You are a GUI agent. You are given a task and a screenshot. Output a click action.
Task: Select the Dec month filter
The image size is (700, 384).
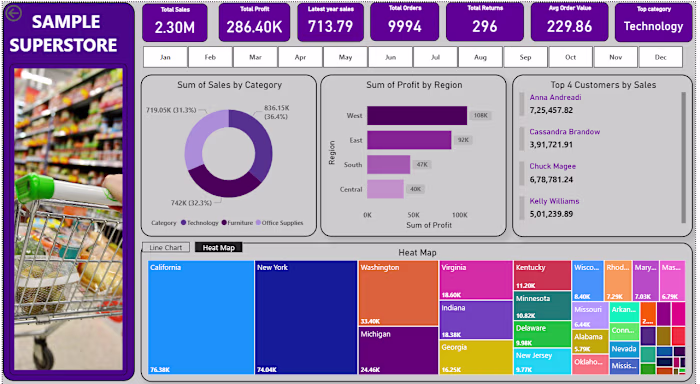[661, 57]
